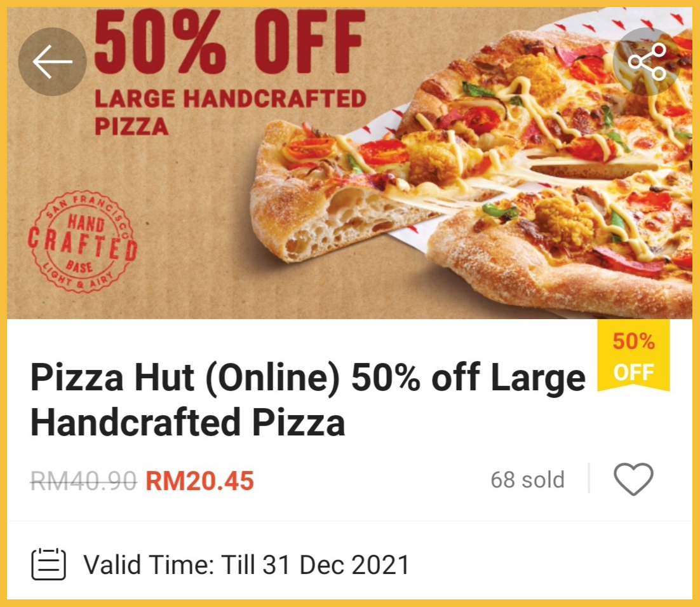The width and height of the screenshot is (700, 607).
Task: Tap the divider next to the heart
Action: point(589,479)
